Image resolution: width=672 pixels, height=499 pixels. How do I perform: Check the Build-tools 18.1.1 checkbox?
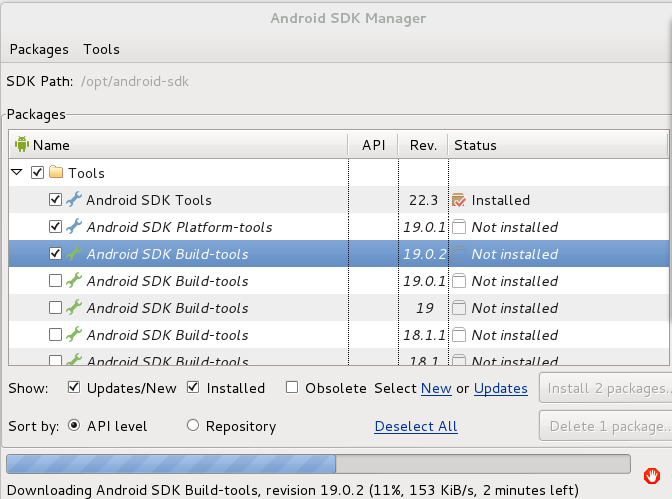(x=55, y=335)
